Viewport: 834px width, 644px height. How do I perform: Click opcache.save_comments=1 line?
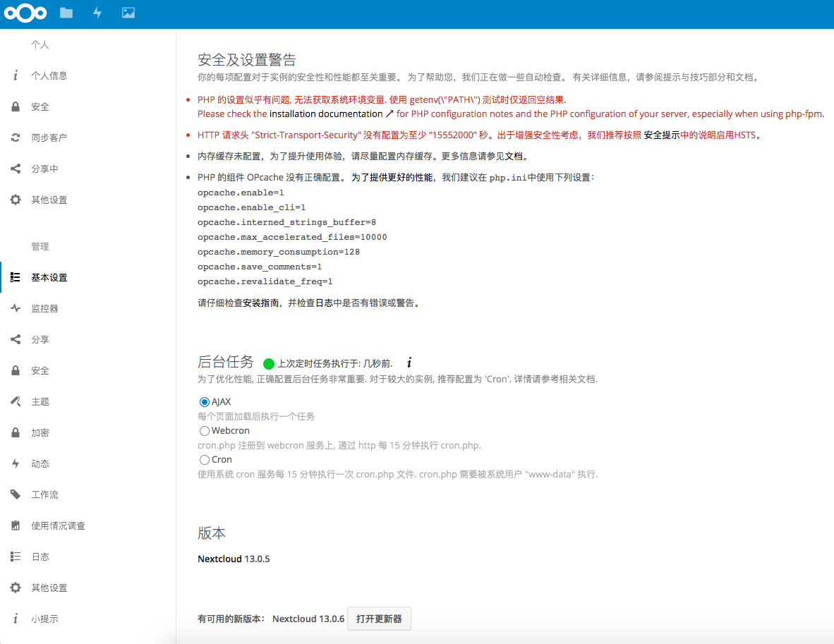click(260, 267)
